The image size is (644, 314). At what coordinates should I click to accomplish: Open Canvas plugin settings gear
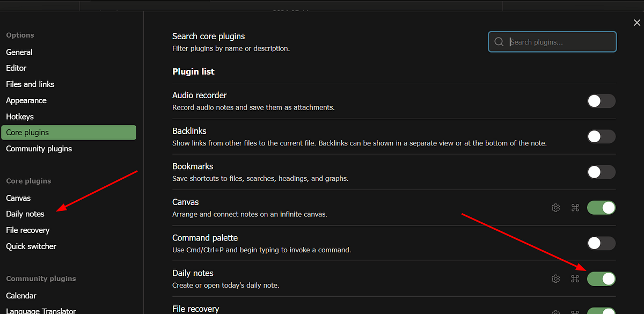coord(555,208)
